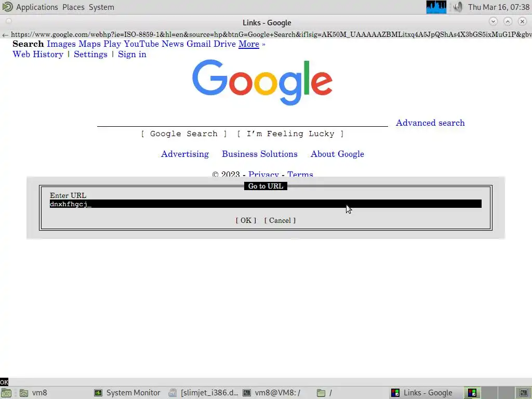Open the Applications menu
The width and height of the screenshot is (532, 399).
pyautogui.click(x=37, y=7)
